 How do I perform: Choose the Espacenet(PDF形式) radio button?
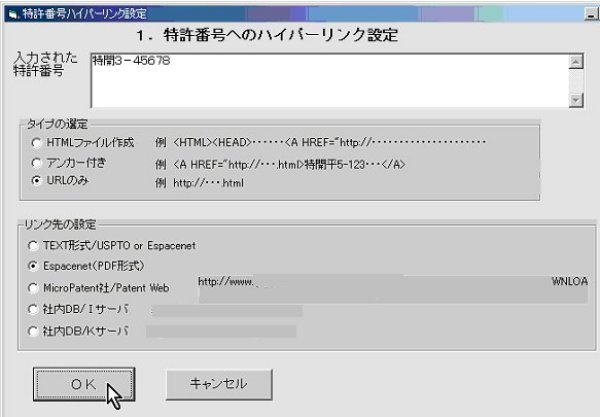(35, 266)
